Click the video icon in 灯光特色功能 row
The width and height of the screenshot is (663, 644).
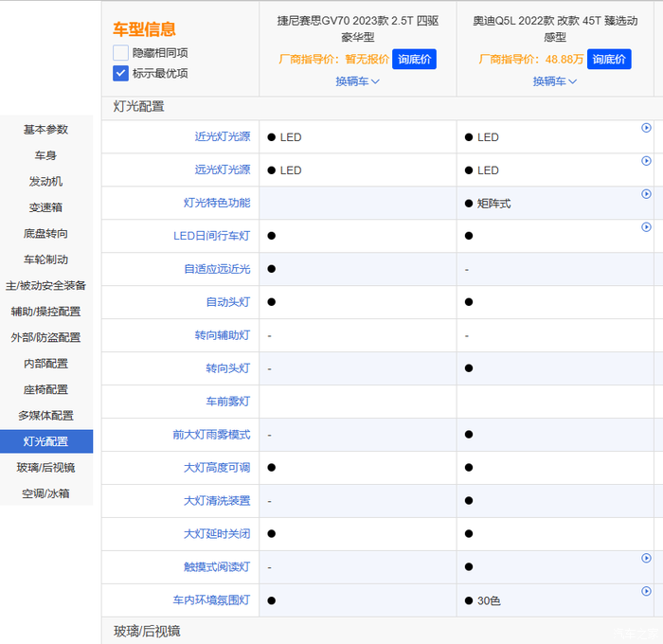[646, 194]
